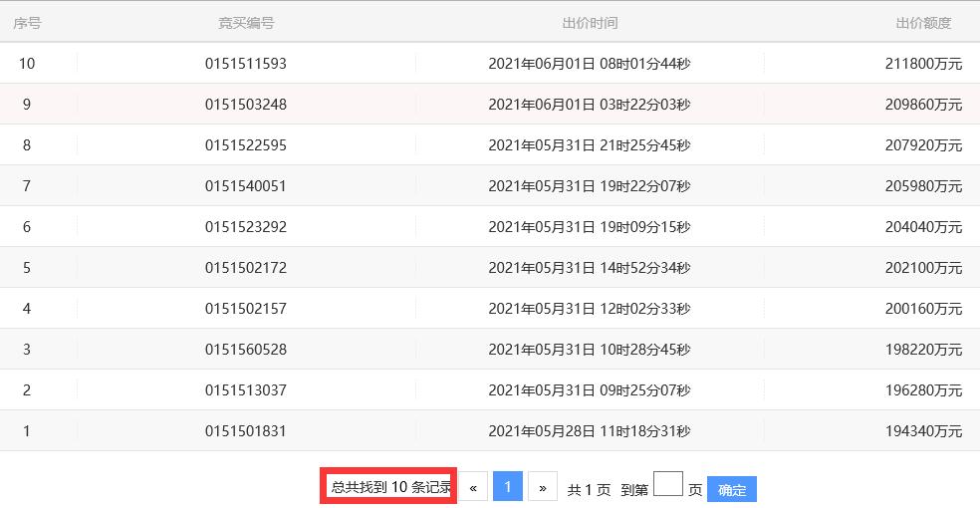Click serial number 1 cell in last row
980x508 pixels.
pyautogui.click(x=27, y=430)
